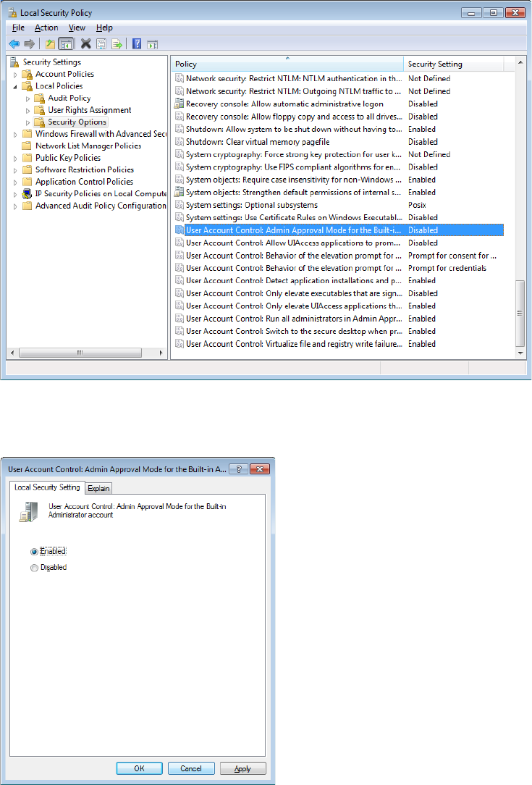
Task: Click the policy list scroll down arrow
Action: [520, 353]
